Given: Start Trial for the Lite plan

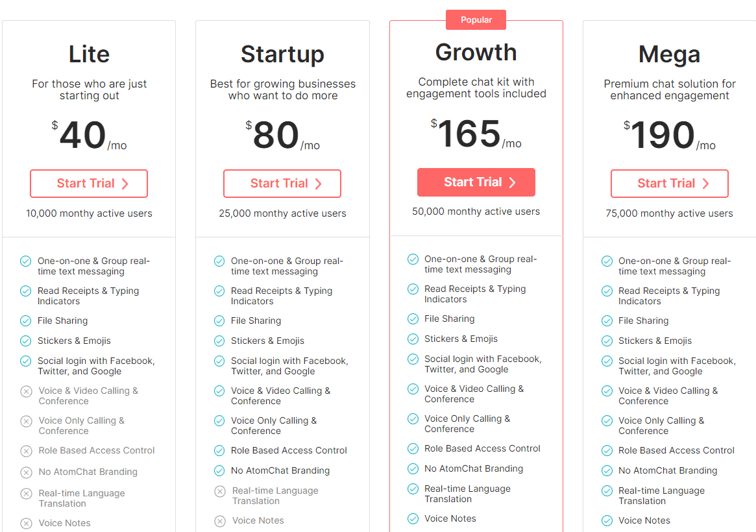Looking at the screenshot, I should [88, 184].
